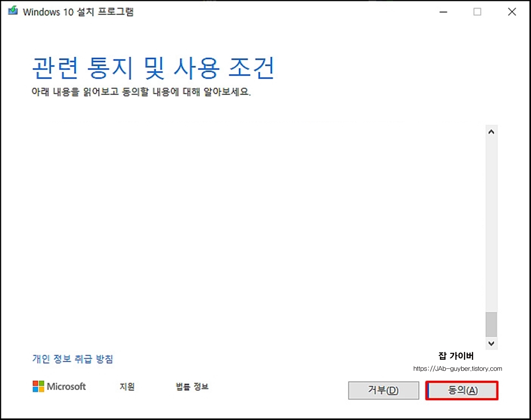Click the scrollbar up arrow

[x=491, y=132]
